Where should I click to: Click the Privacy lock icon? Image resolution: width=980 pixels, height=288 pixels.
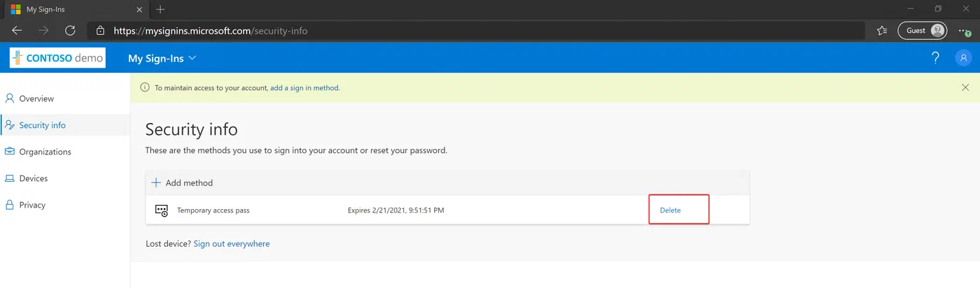point(10,205)
